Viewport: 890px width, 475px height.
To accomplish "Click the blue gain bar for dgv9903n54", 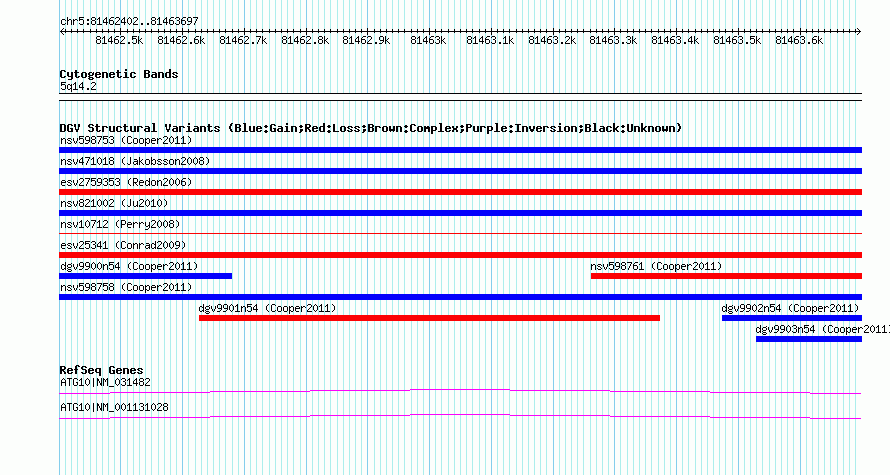I will pyautogui.click(x=809, y=339).
